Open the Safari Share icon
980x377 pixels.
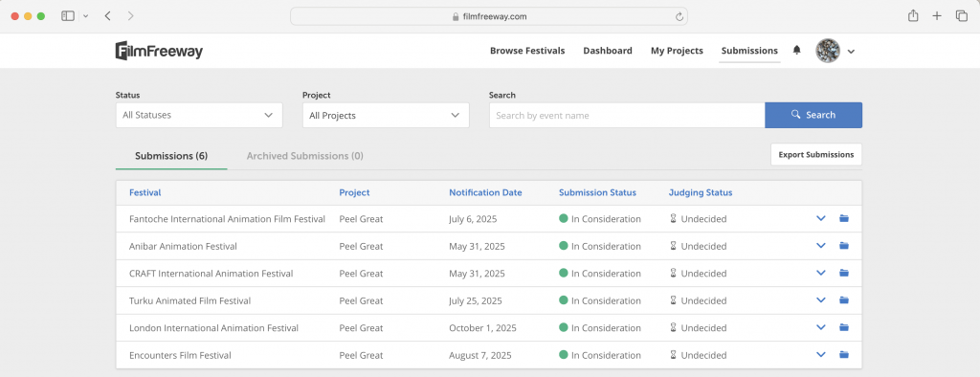pyautogui.click(x=913, y=16)
